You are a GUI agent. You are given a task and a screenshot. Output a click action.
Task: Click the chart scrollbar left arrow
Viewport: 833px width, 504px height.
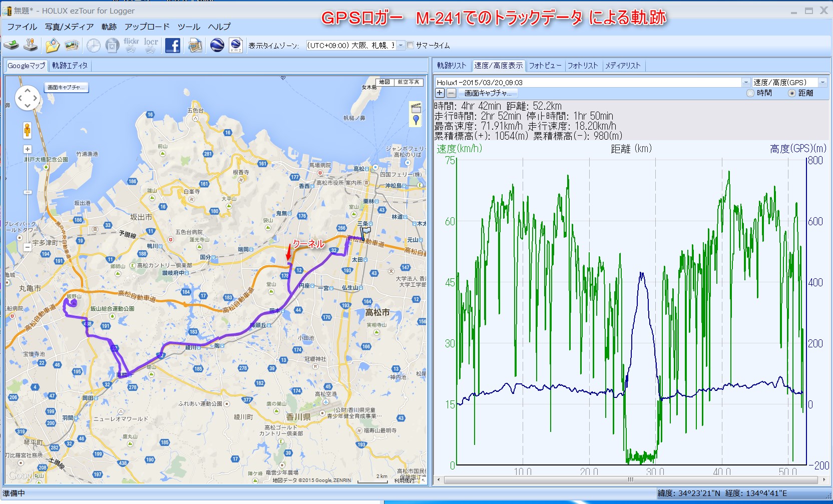439,479
